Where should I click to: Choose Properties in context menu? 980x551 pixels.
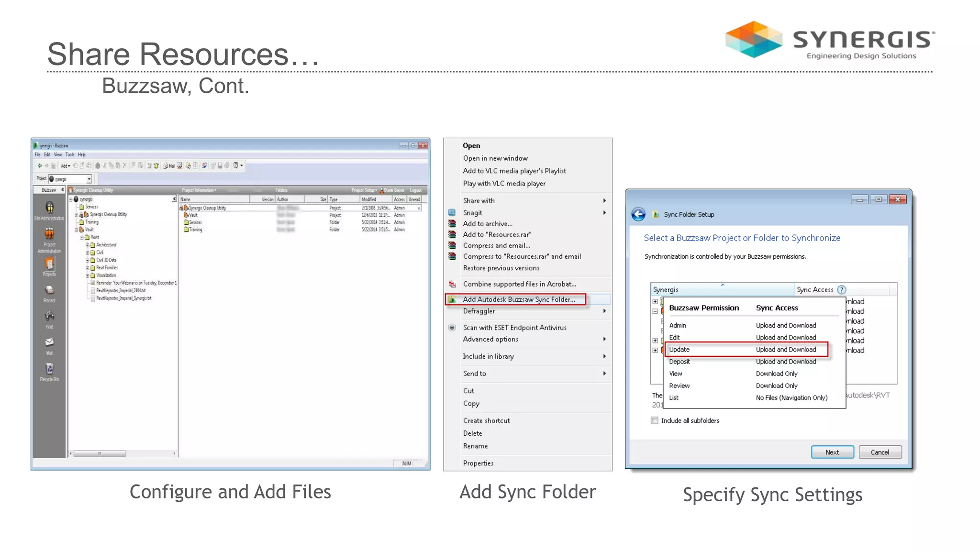[x=478, y=463]
